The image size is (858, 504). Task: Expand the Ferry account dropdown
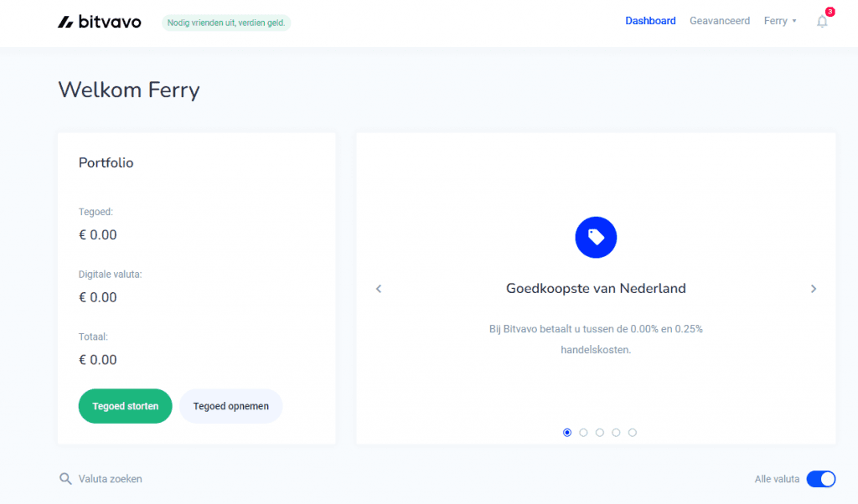pyautogui.click(x=780, y=21)
